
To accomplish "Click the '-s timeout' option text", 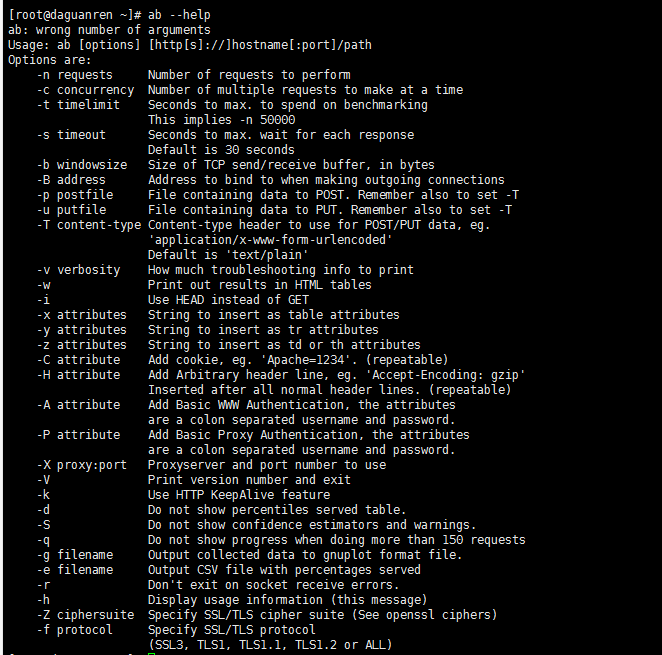I will 71,135.
